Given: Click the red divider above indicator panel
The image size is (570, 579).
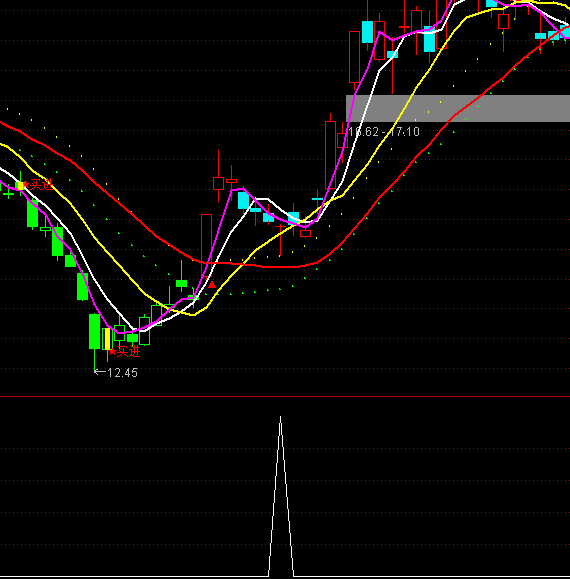Looking at the screenshot, I should [x=285, y=397].
